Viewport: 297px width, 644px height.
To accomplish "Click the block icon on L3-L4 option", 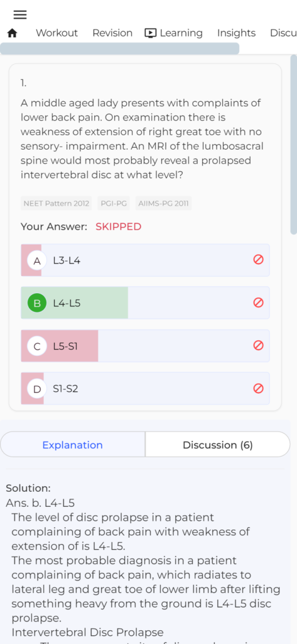I will point(258,260).
